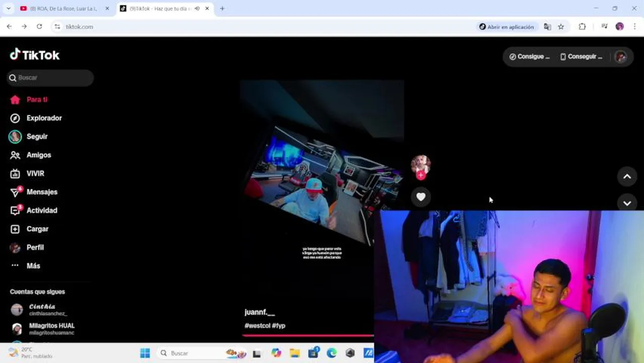The image size is (644, 363).
Task: Open Task View from the taskbar
Action: pos(257,353)
